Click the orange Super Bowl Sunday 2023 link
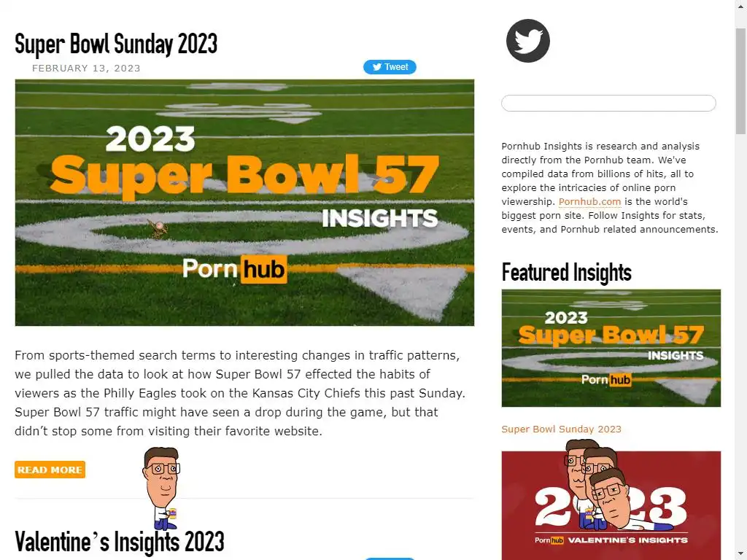The width and height of the screenshot is (747, 560). click(561, 429)
